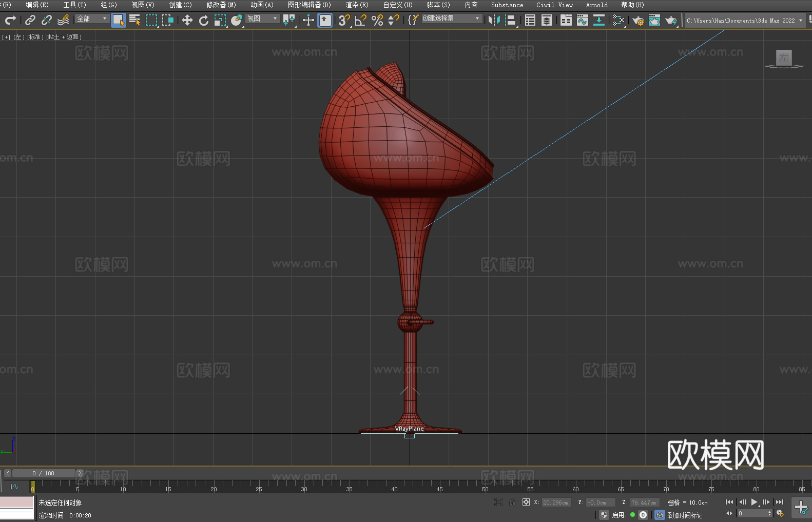Open the Curve Editor icon

pyautogui.click(x=582, y=20)
